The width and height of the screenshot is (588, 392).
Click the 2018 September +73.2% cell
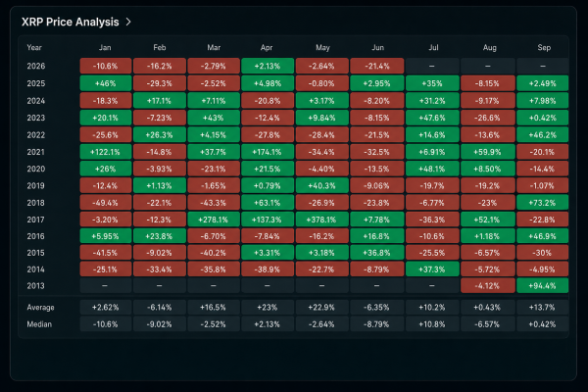point(543,203)
